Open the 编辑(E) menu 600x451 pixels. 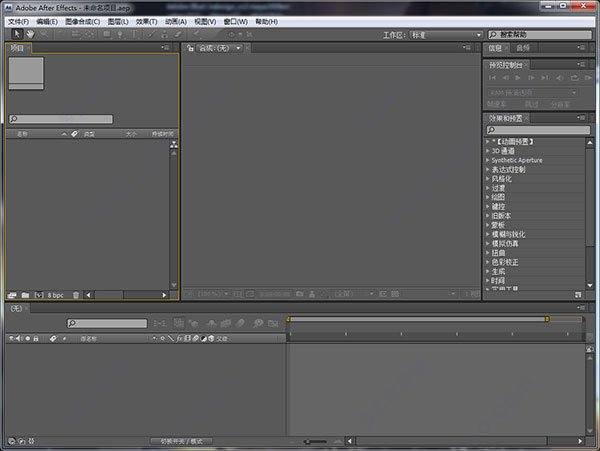(47, 22)
